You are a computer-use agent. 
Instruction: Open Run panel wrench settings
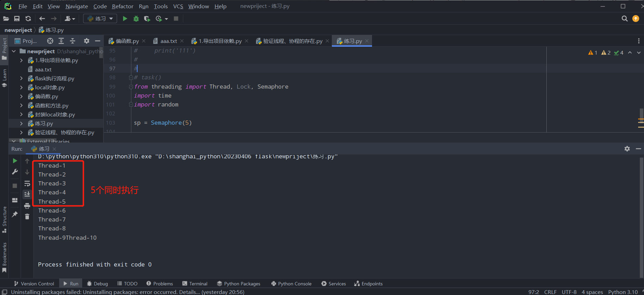tap(15, 172)
